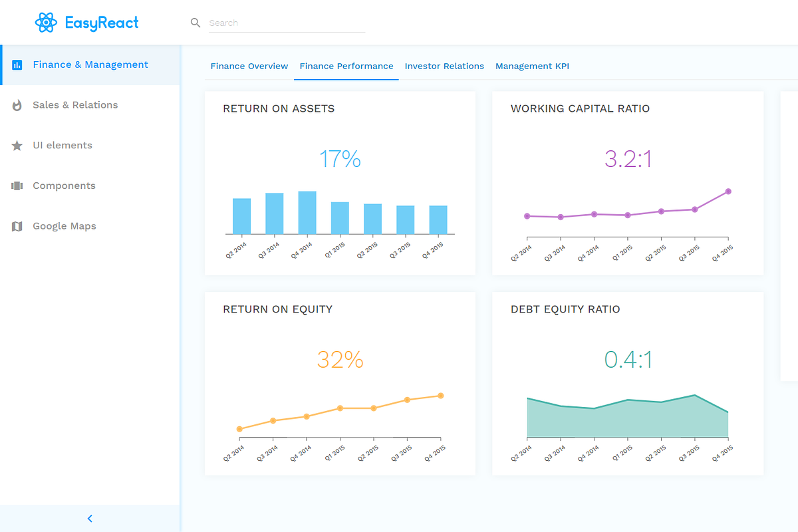
Task: Click the Sales & Relations flame icon
Action: click(17, 105)
